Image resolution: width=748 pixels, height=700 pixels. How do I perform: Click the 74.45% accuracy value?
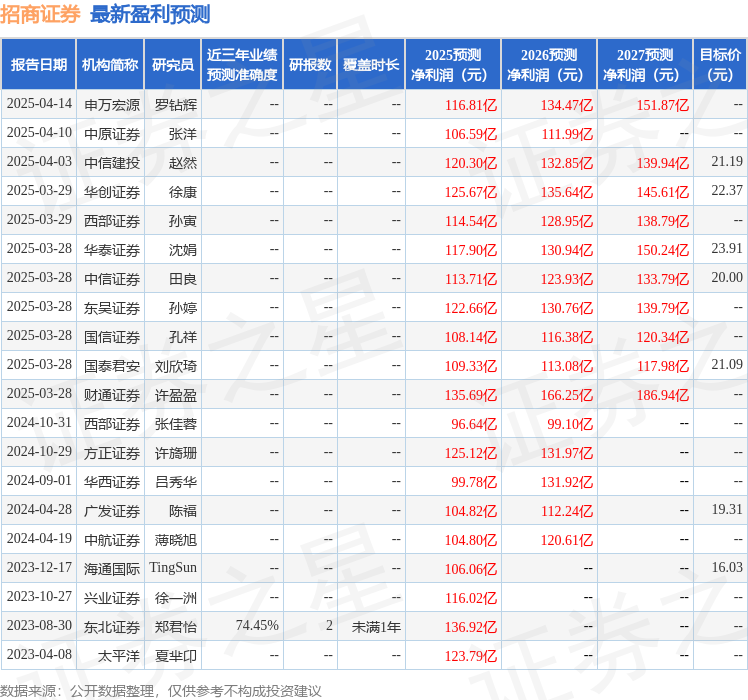click(x=257, y=626)
